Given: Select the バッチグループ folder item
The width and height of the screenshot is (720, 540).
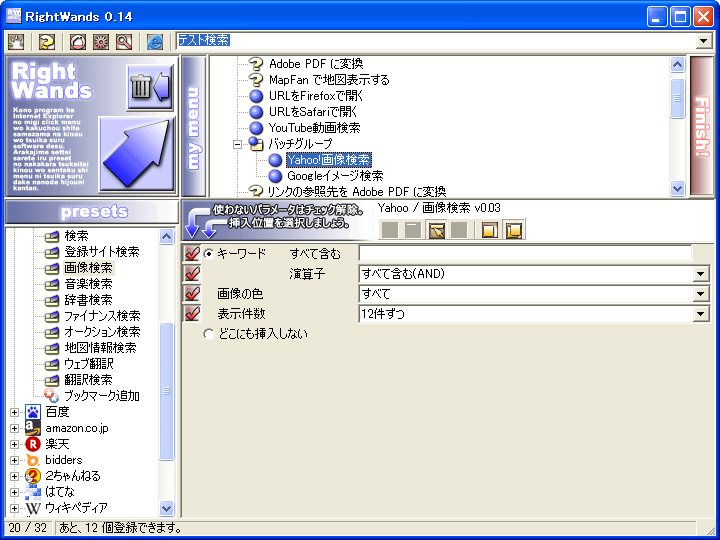Looking at the screenshot, I should coord(300,144).
